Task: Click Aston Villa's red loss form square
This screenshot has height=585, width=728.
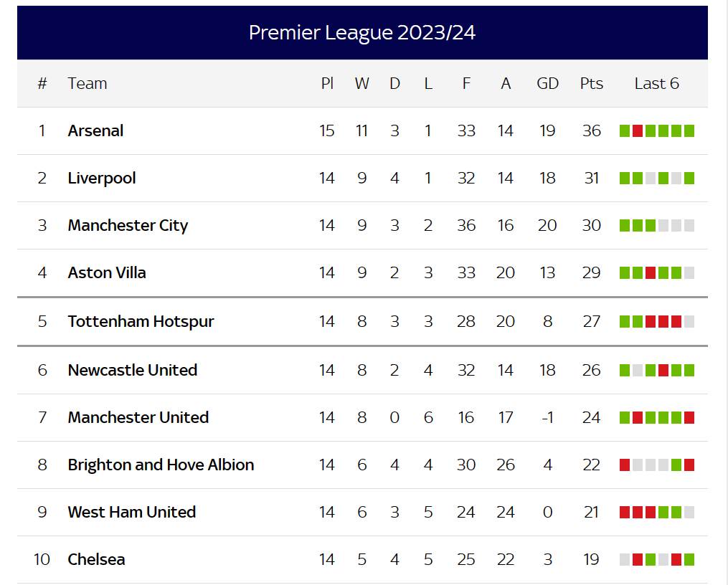Action: click(651, 272)
